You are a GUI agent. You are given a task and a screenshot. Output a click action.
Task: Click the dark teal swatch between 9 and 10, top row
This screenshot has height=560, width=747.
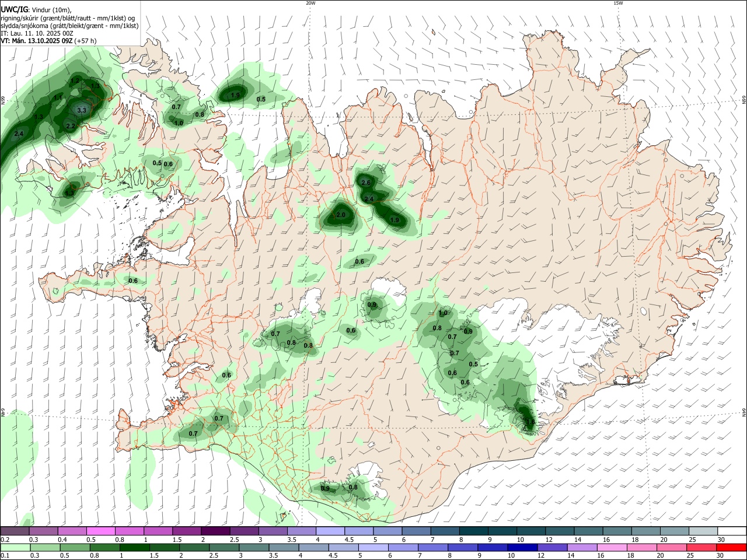pos(502,531)
